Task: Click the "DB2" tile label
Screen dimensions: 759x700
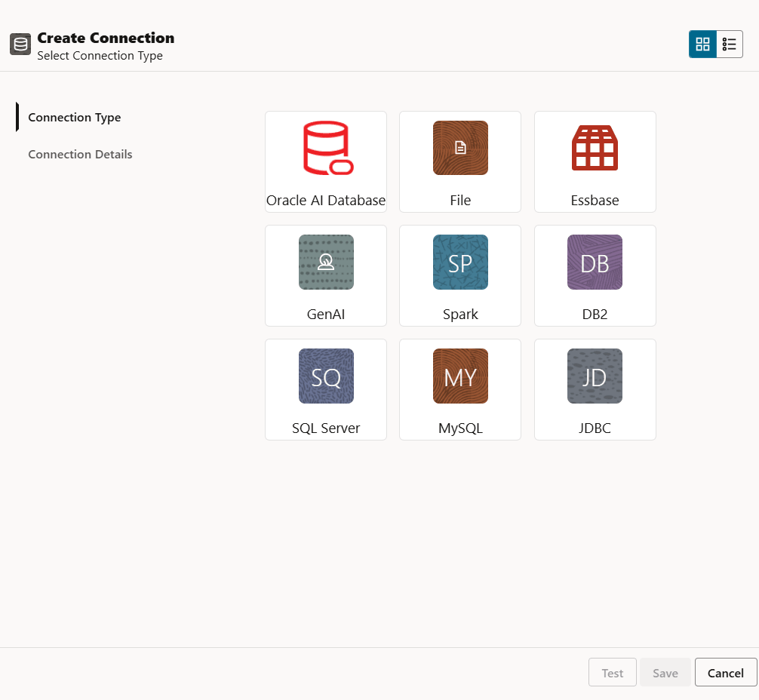Action: coord(595,315)
